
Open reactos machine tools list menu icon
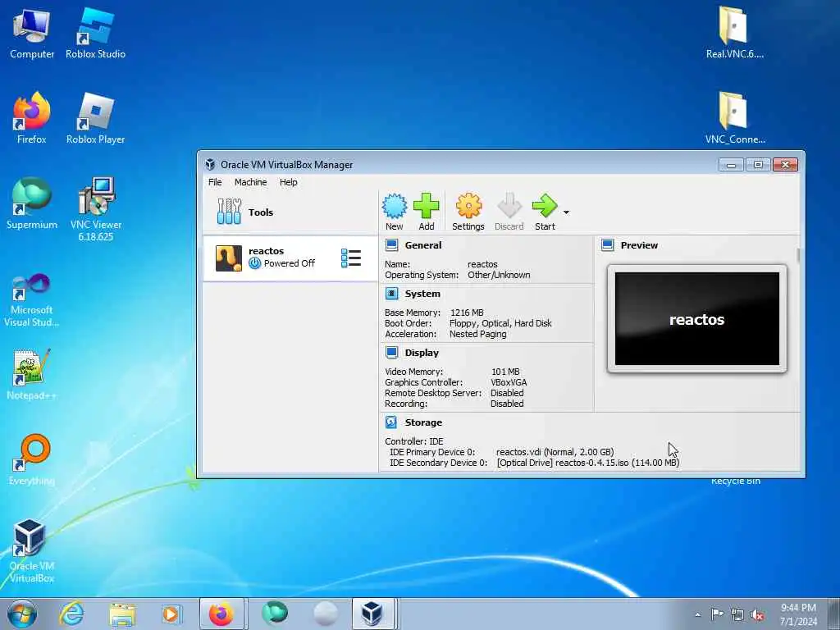[351, 258]
